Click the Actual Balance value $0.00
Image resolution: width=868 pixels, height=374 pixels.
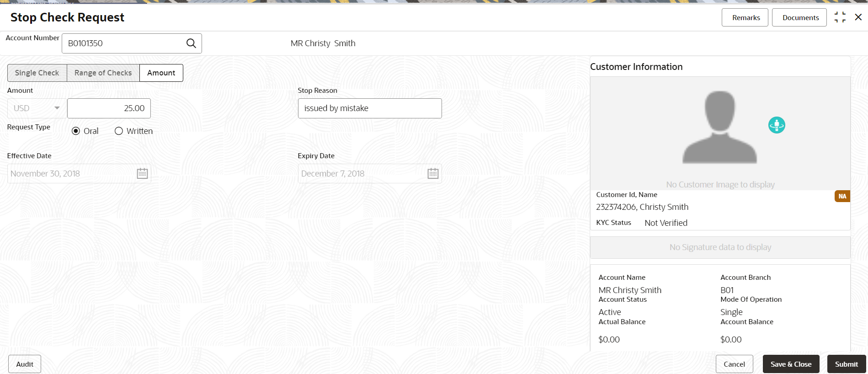[609, 340]
